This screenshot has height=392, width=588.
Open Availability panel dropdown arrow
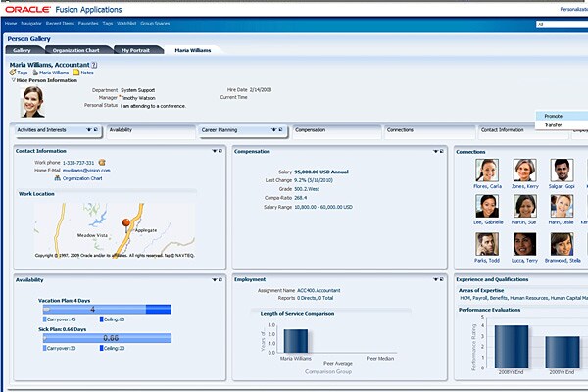point(215,280)
